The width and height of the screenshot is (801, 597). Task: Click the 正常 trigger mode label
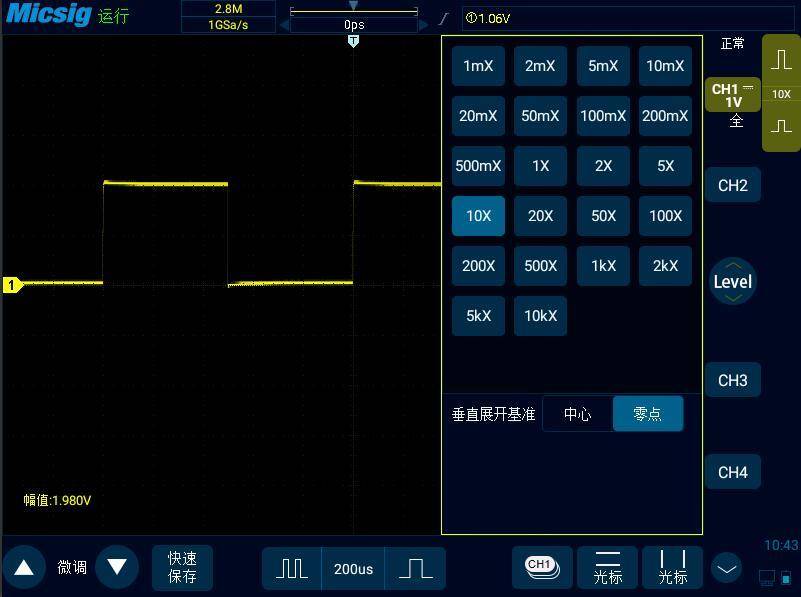pos(733,43)
